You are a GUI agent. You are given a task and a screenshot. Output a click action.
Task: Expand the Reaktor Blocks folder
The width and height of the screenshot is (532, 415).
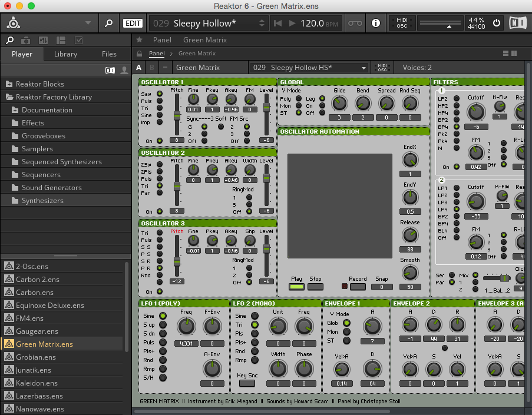[9, 84]
